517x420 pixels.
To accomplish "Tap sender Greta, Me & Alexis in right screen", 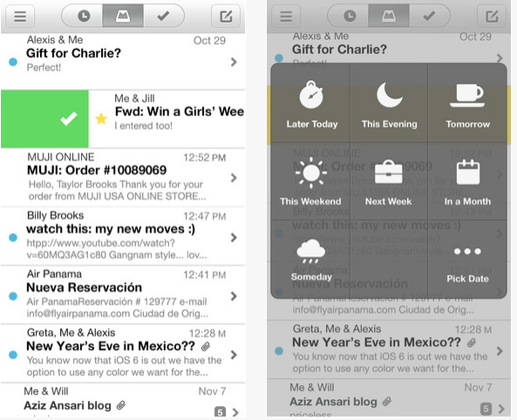I will (x=337, y=329).
